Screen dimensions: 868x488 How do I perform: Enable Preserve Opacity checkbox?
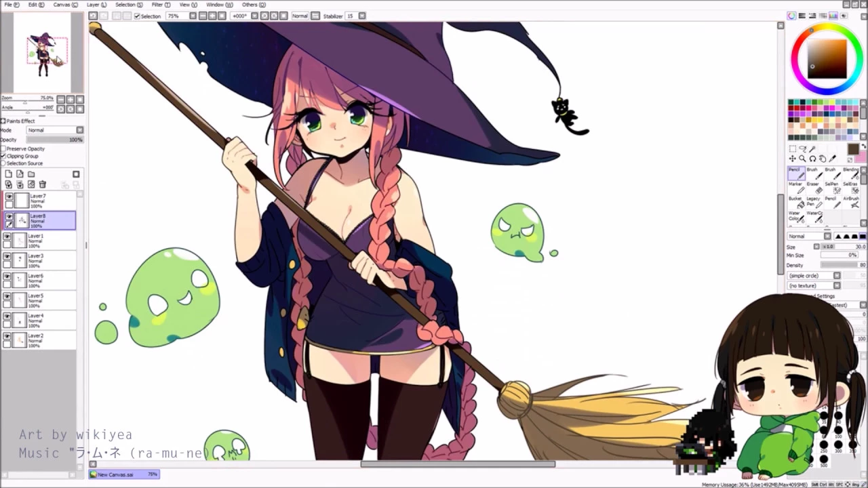coord(3,148)
